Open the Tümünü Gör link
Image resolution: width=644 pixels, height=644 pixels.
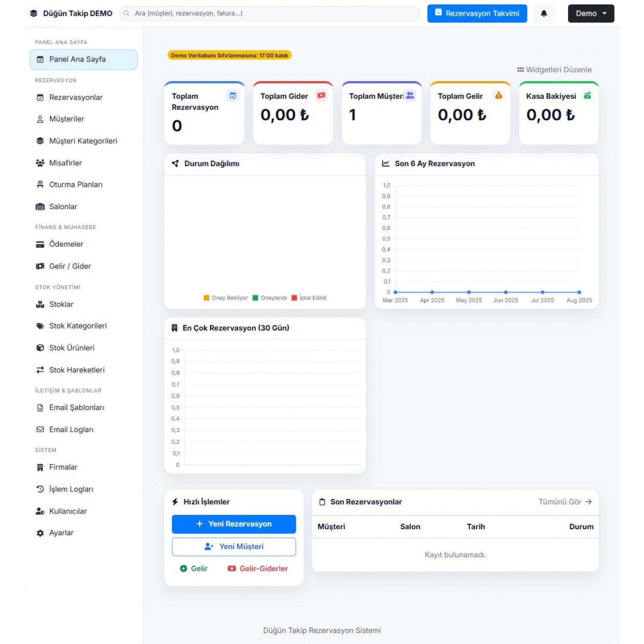pyautogui.click(x=565, y=501)
